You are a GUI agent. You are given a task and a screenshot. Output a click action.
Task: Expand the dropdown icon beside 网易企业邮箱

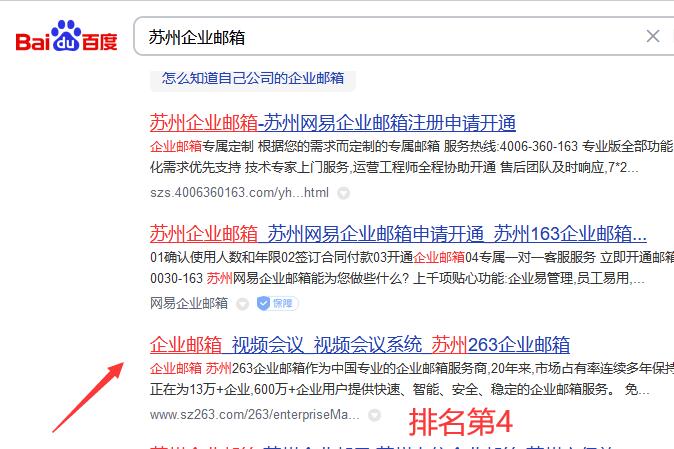coord(243,304)
